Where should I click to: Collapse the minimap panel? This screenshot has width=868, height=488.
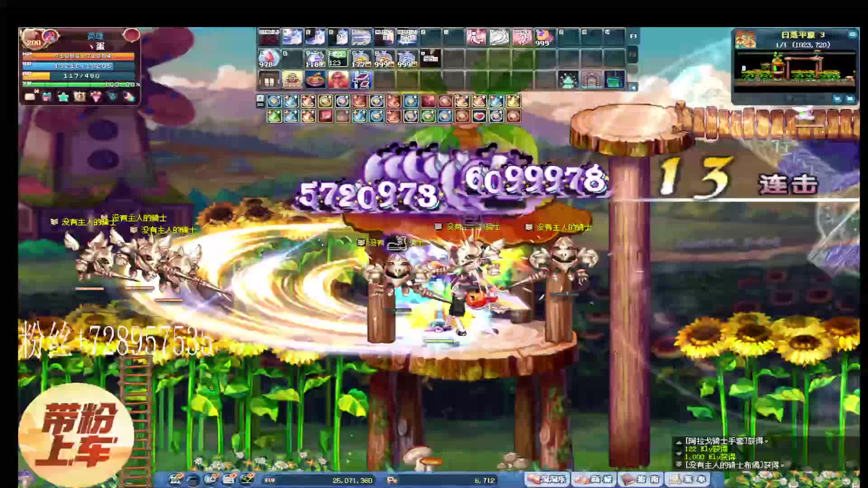pyautogui.click(x=852, y=34)
